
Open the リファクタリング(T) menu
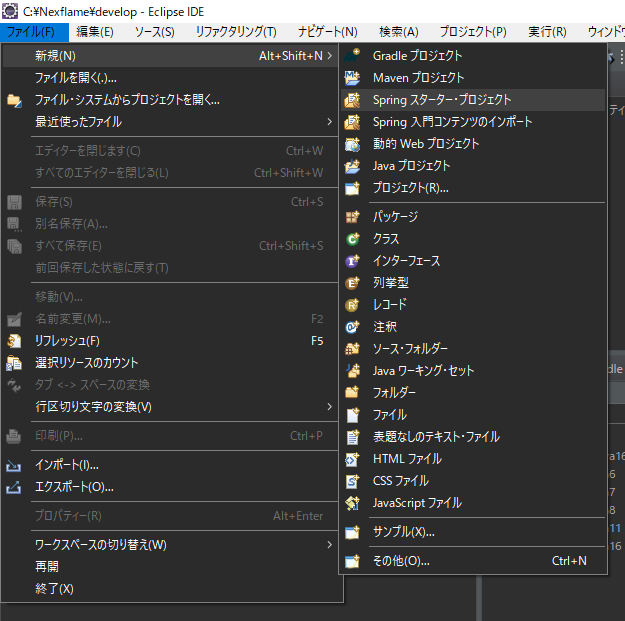pos(236,32)
